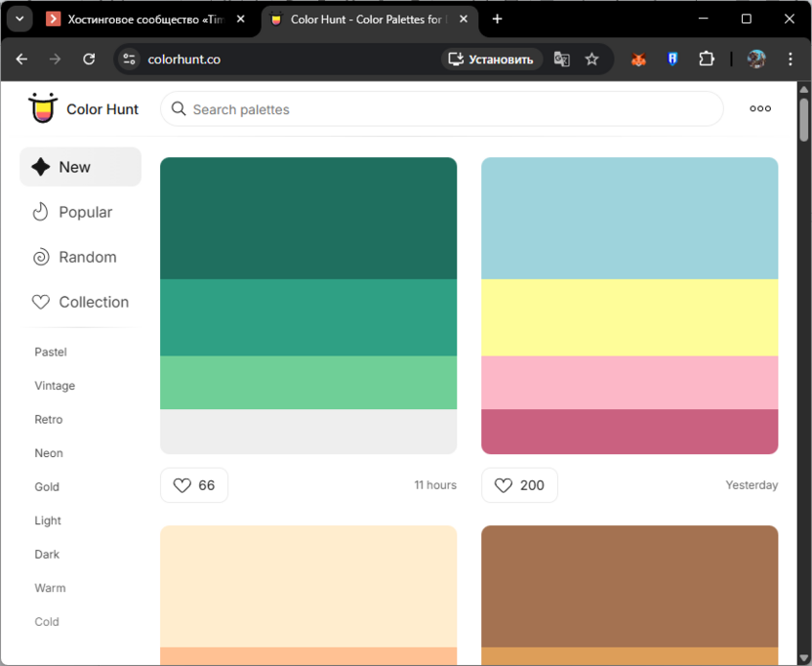Click inside the Search palettes field

[439, 109]
